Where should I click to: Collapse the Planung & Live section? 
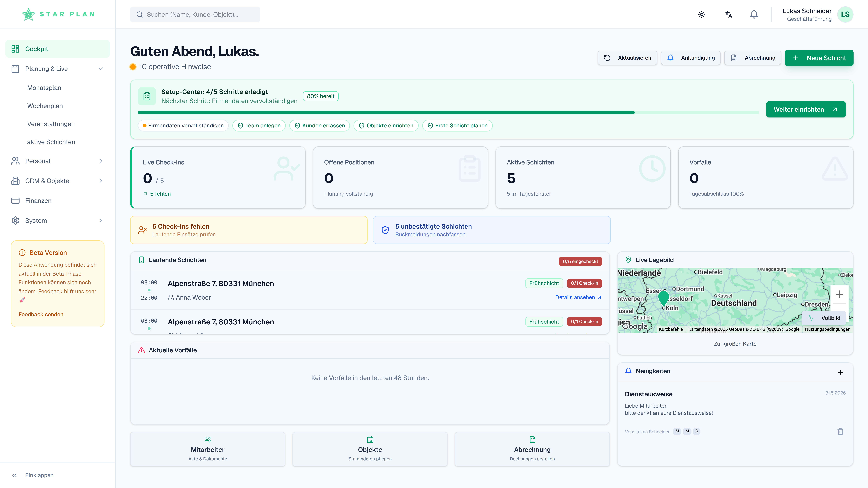click(101, 69)
